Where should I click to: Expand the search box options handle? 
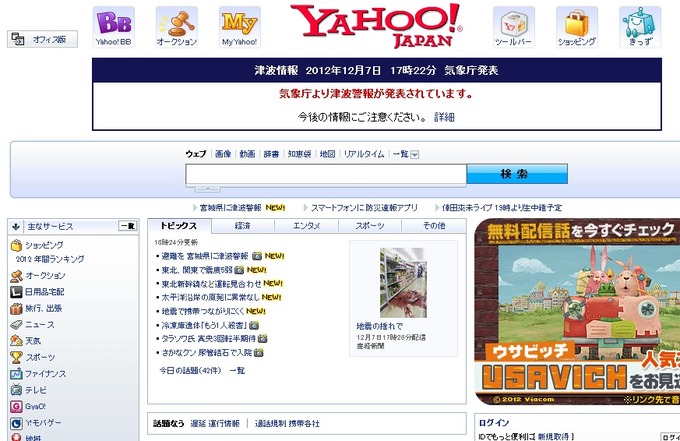coord(207,189)
